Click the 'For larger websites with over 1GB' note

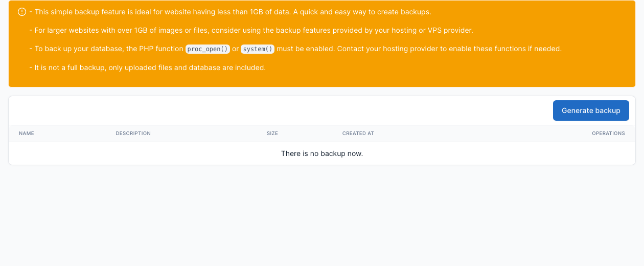pos(251,30)
